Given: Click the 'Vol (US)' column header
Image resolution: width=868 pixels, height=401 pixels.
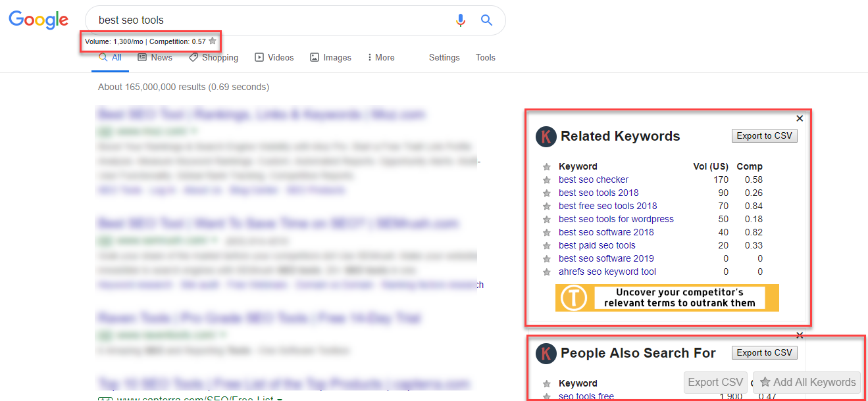Looking at the screenshot, I should tap(711, 167).
